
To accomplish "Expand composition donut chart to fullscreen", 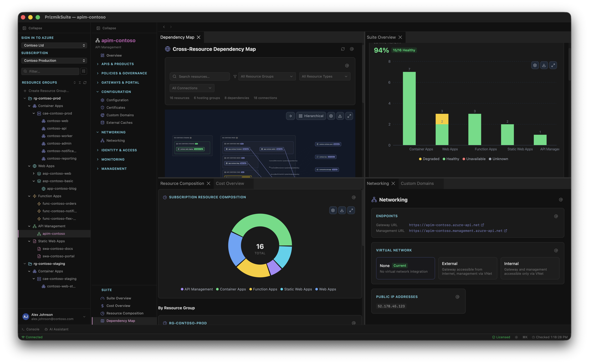I will point(351,210).
